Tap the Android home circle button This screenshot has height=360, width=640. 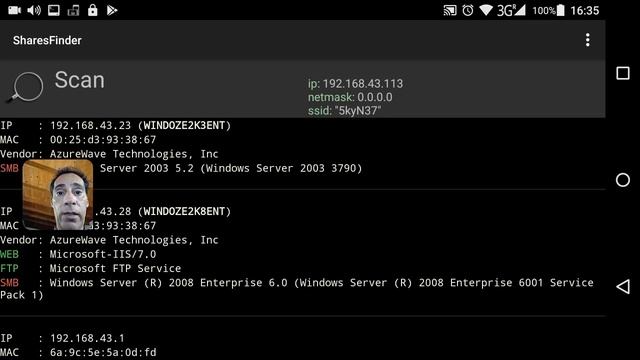(622, 180)
